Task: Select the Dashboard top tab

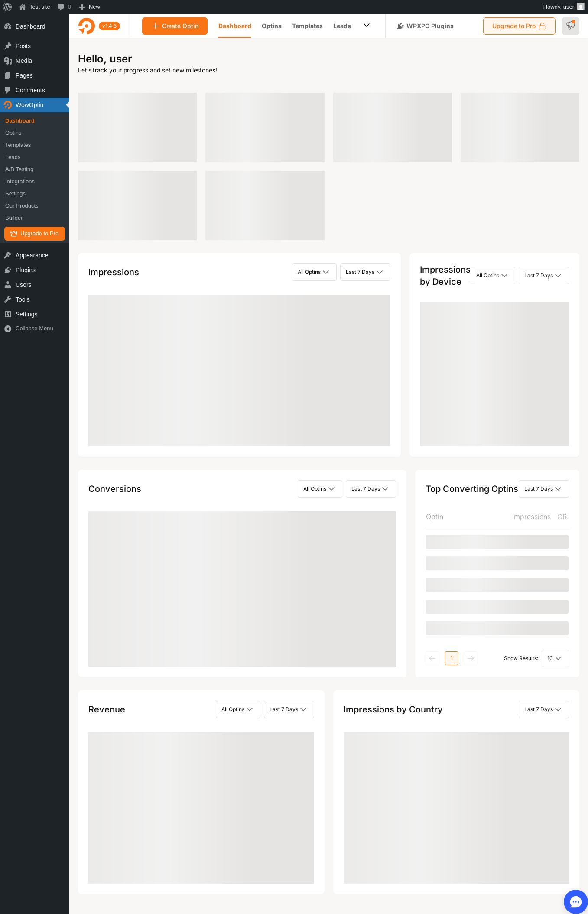Action: (235, 26)
